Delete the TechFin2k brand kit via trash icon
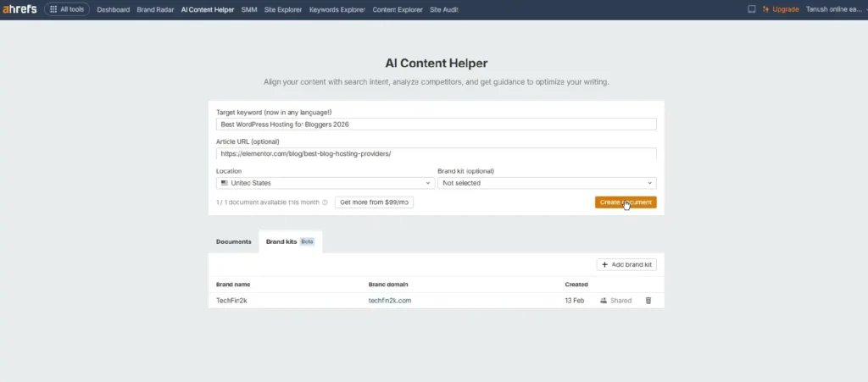This screenshot has width=868, height=382. (648, 301)
